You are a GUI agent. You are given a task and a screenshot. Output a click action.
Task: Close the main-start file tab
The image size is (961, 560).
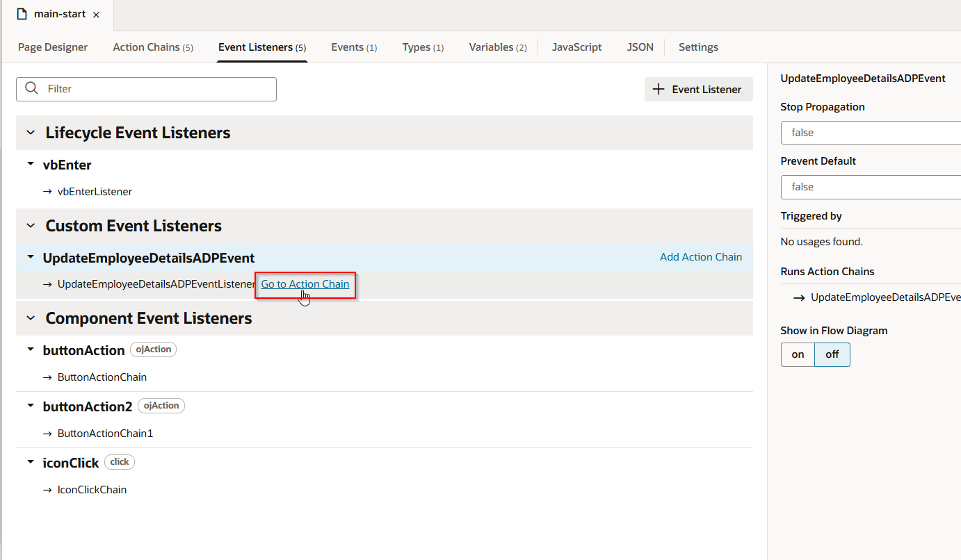(x=96, y=15)
